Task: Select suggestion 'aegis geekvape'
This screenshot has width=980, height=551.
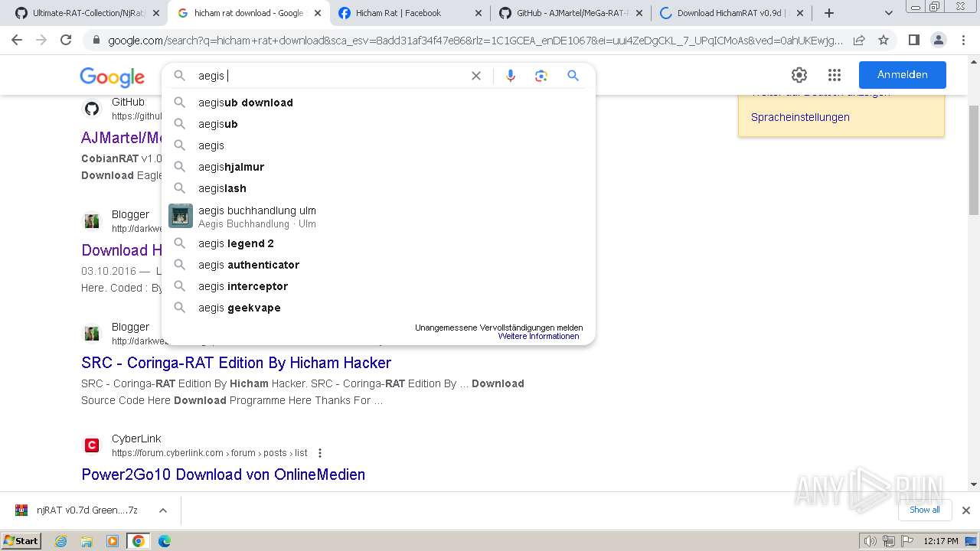Action: click(x=378, y=308)
